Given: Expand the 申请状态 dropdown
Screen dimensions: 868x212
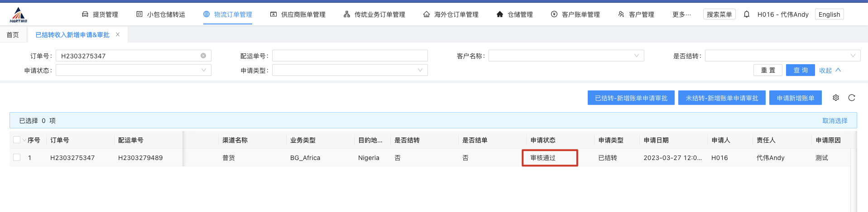Looking at the screenshot, I should point(133,70).
